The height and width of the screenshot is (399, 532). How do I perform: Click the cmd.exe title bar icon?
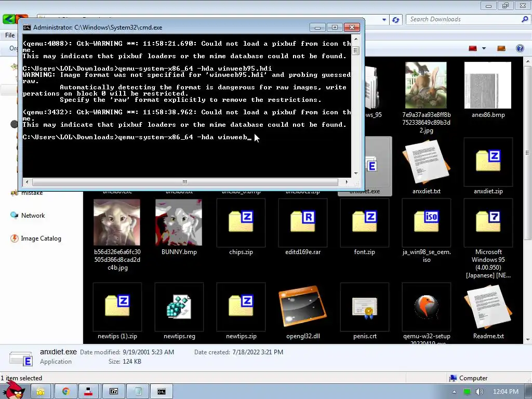coord(27,28)
